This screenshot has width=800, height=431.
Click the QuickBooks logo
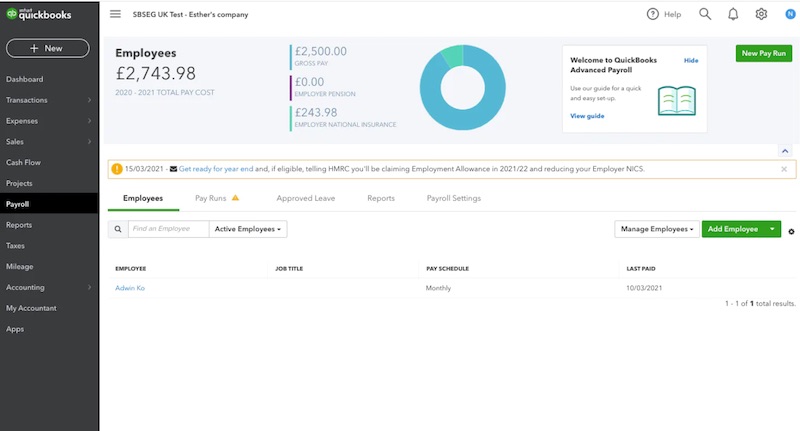click(39, 14)
